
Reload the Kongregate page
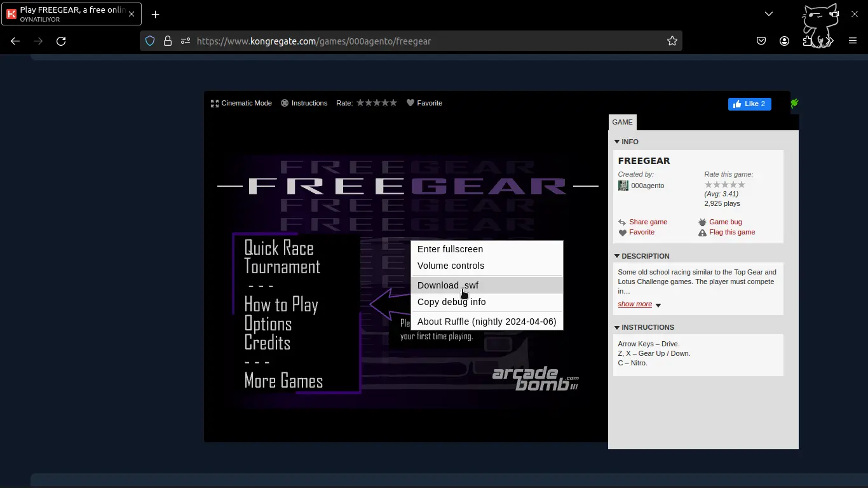(61, 41)
